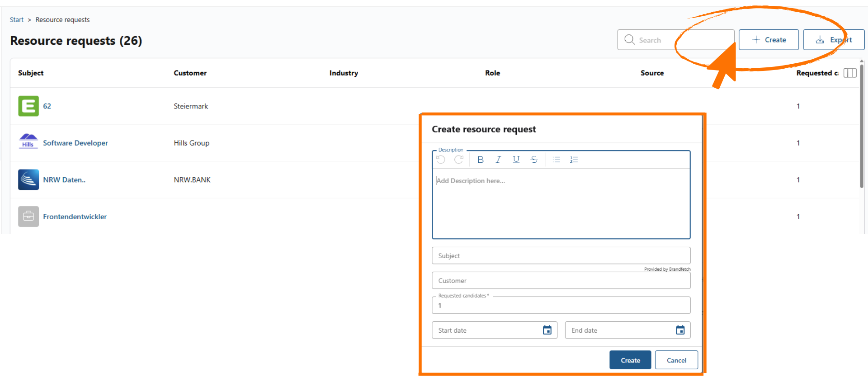Click the magnifier icon in Search
Image resolution: width=868 pixels, height=391 pixels.
click(x=630, y=40)
